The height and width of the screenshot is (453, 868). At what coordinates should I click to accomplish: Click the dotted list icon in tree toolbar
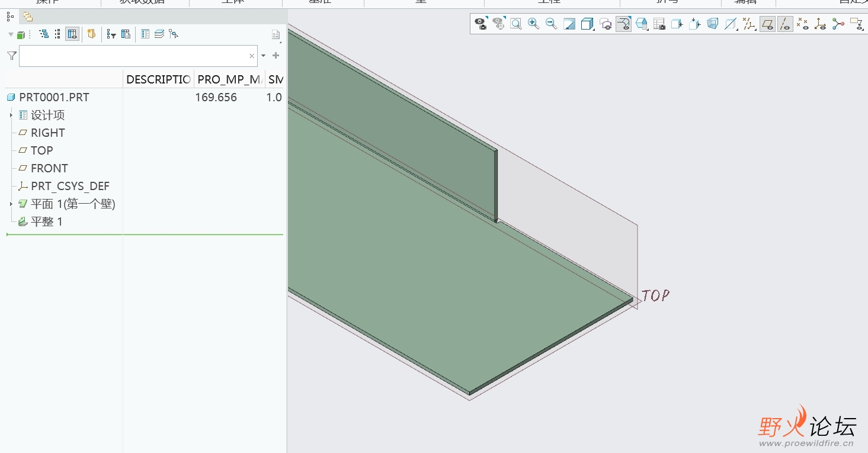(57, 34)
